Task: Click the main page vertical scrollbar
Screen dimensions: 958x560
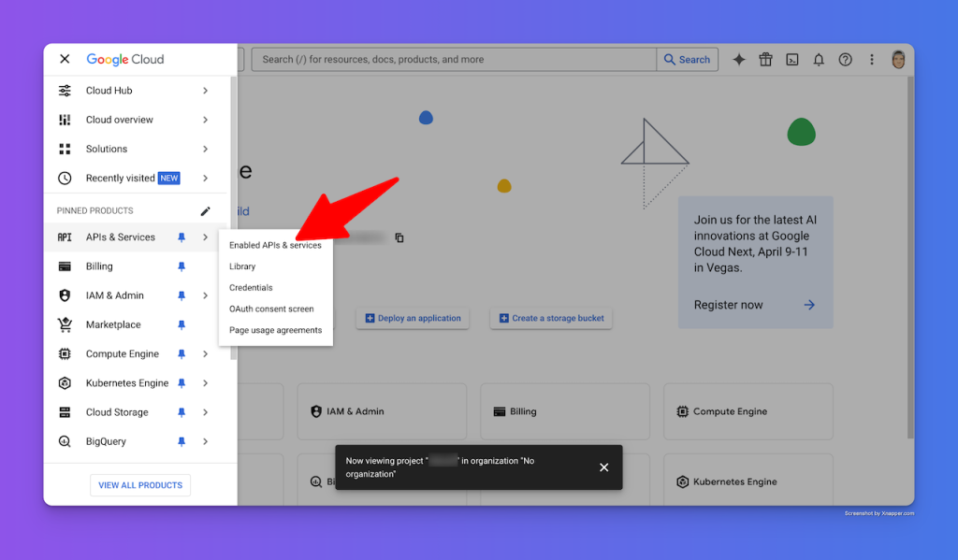Action: pos(911,257)
